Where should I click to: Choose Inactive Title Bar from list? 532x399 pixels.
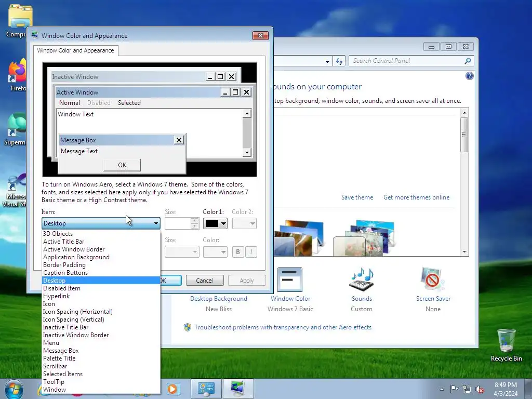pyautogui.click(x=101, y=327)
